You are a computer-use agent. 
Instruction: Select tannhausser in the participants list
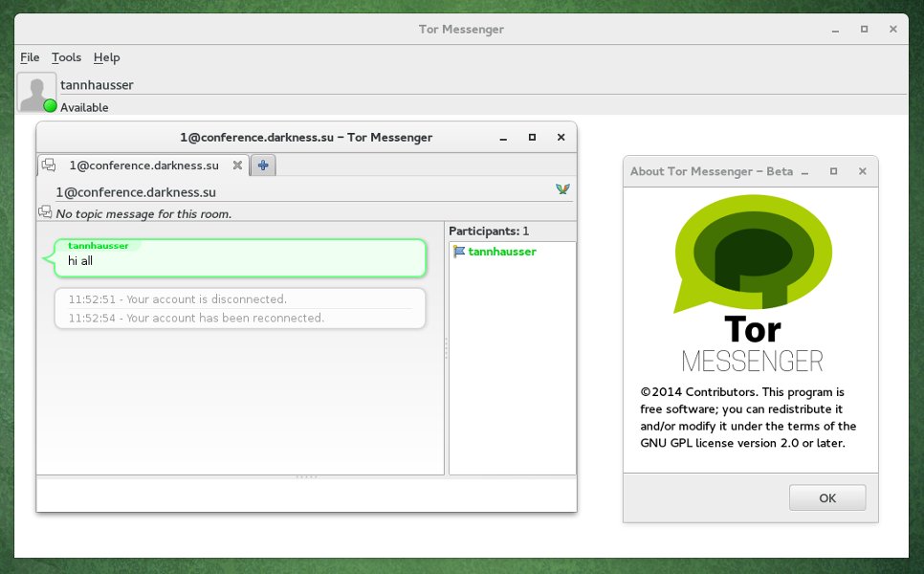[502, 252]
